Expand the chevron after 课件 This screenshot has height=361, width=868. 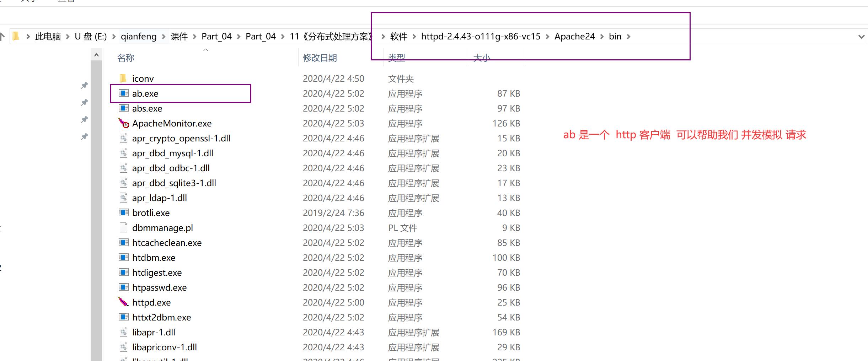tap(194, 36)
